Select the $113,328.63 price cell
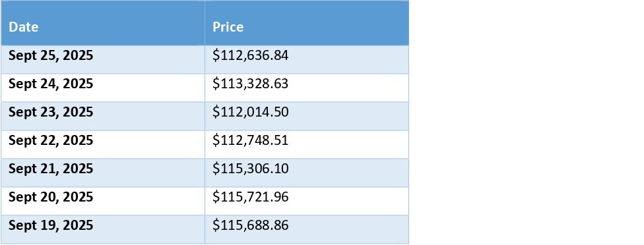The image size is (644, 245). tap(307, 88)
